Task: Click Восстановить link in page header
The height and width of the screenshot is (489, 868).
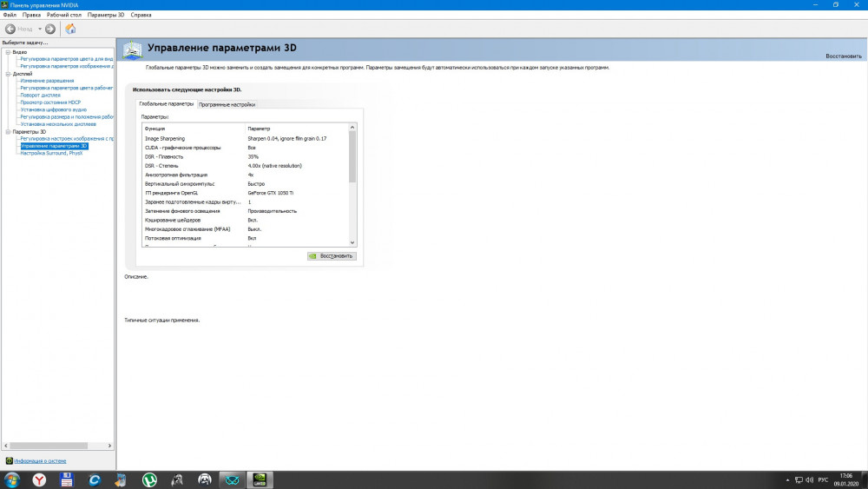Action: pos(843,56)
